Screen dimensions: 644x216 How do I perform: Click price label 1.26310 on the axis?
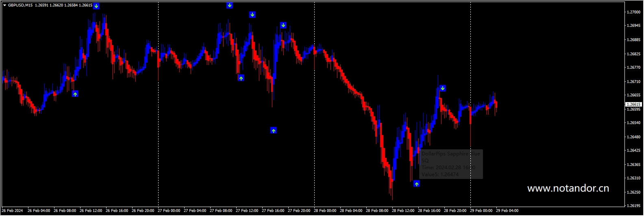633,178
